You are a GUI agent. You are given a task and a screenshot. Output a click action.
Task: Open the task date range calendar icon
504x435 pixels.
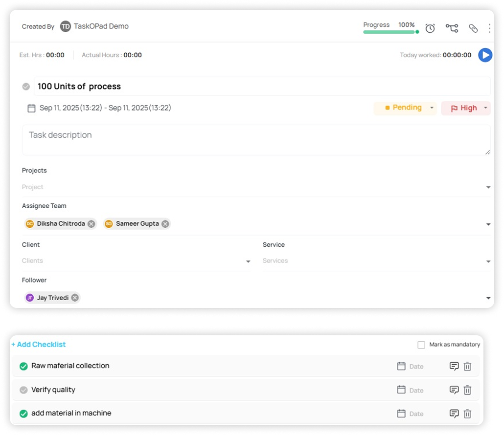pyautogui.click(x=31, y=108)
